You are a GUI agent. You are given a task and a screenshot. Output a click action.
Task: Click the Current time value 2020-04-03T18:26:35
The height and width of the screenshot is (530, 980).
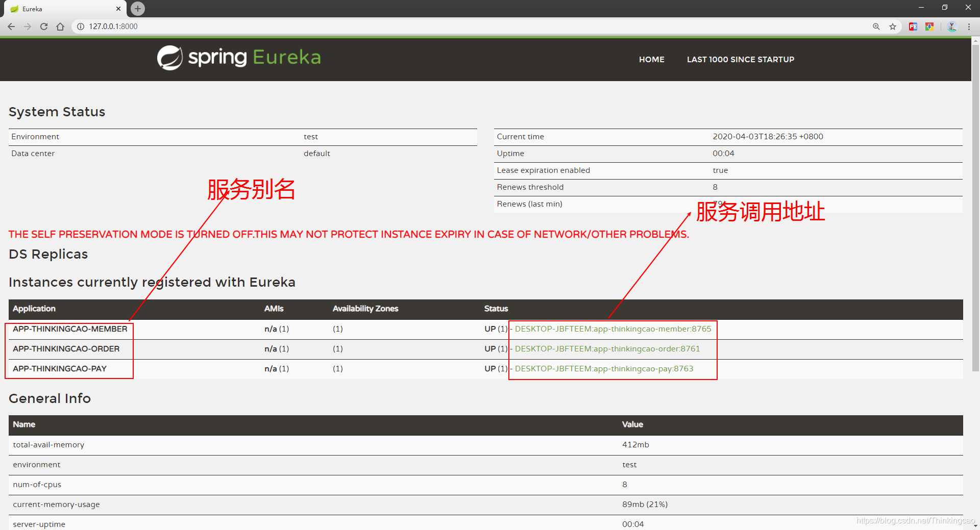[x=768, y=137]
